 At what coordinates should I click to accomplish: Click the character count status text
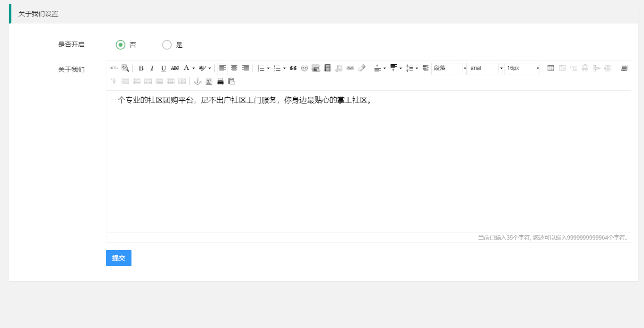(x=553, y=238)
